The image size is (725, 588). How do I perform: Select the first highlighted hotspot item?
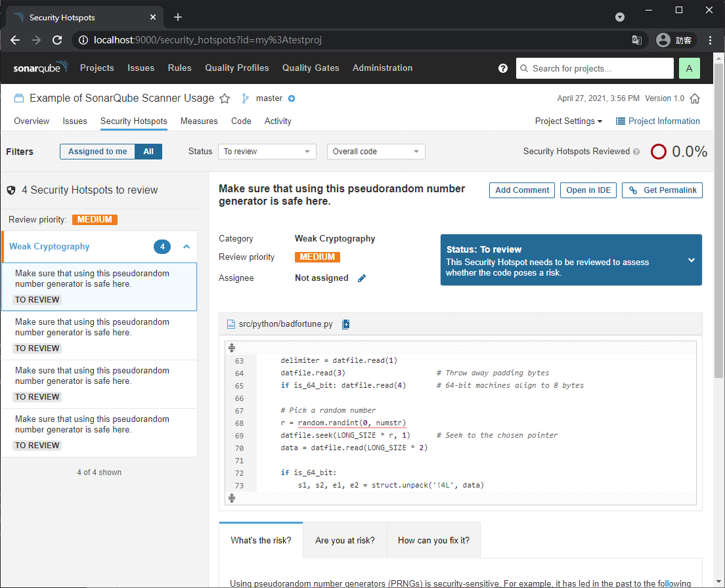[99, 287]
